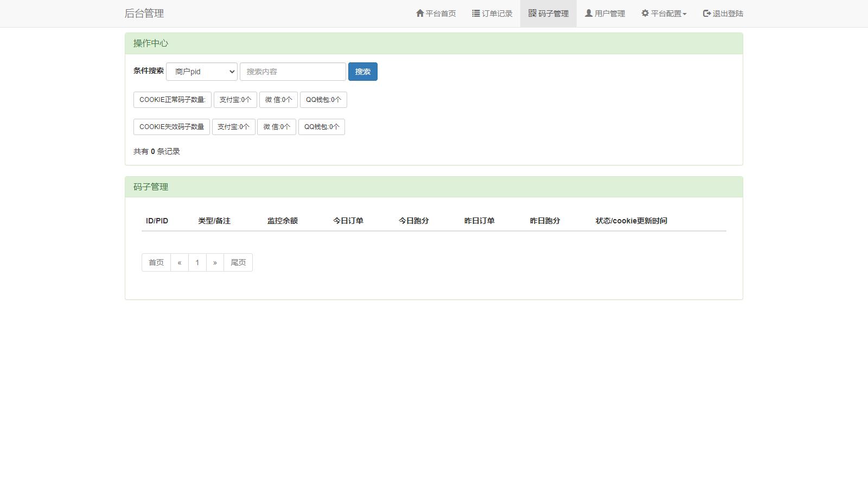Image resolution: width=868 pixels, height=488 pixels.
Task: Click the gear icon for 平台配置
Action: coord(645,13)
